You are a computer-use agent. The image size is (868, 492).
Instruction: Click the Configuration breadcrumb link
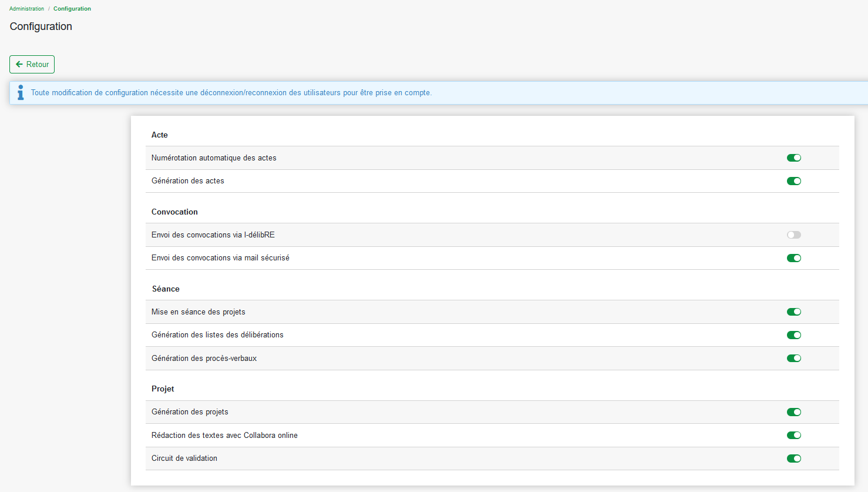(72, 9)
